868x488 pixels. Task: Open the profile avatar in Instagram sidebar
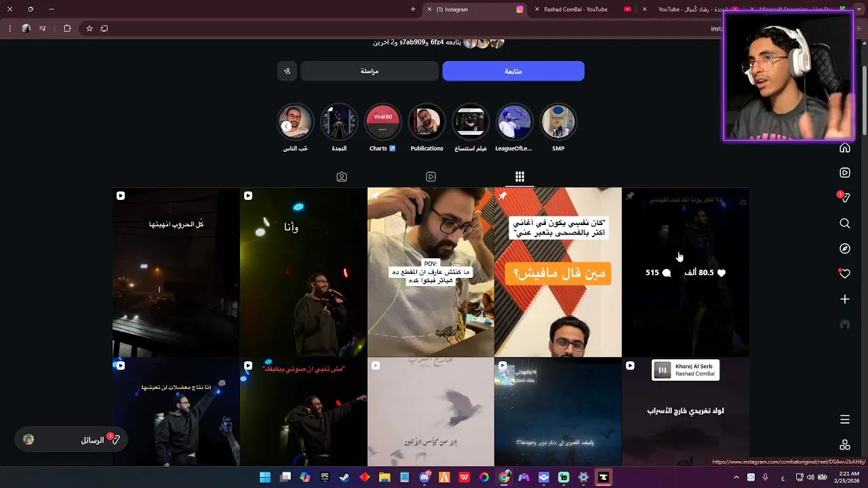tap(845, 325)
